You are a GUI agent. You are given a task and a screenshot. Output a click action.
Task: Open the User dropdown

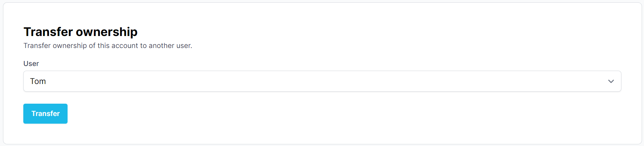coord(322,81)
